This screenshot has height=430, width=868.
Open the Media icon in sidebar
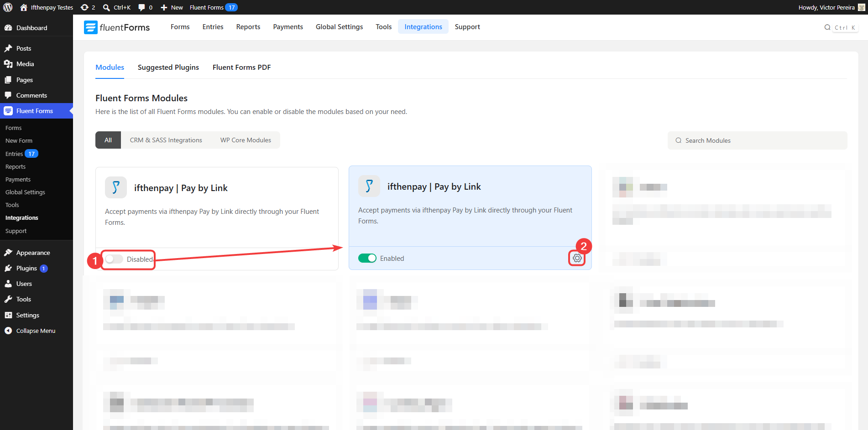click(x=8, y=64)
